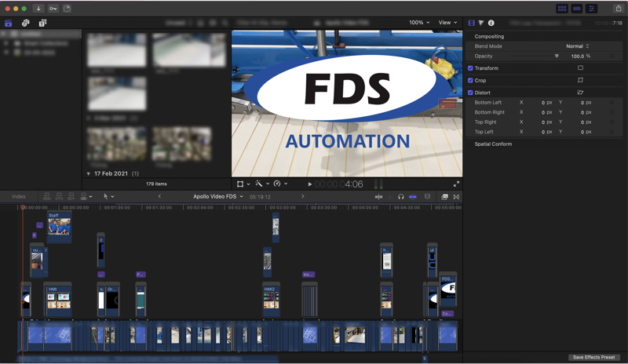Open the Select tool arrow popup
628x364 pixels.
point(108,196)
